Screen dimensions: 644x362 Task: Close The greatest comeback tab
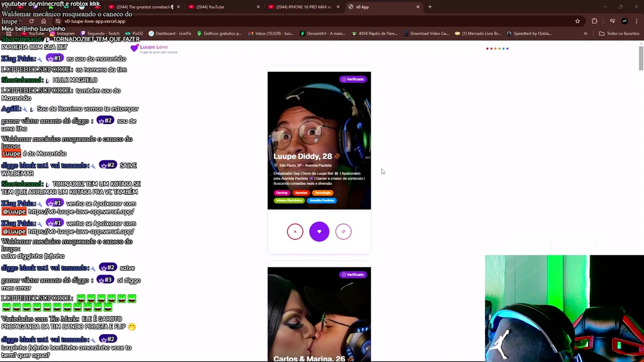click(x=178, y=7)
